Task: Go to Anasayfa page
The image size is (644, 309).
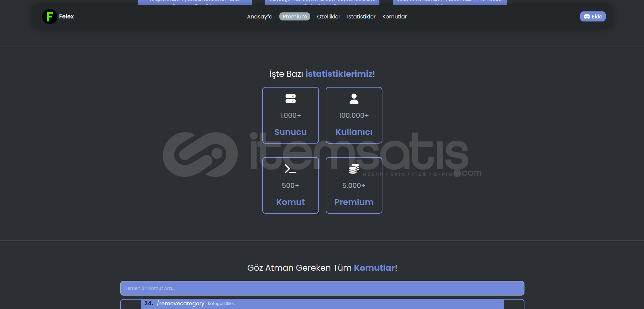Action: click(260, 16)
